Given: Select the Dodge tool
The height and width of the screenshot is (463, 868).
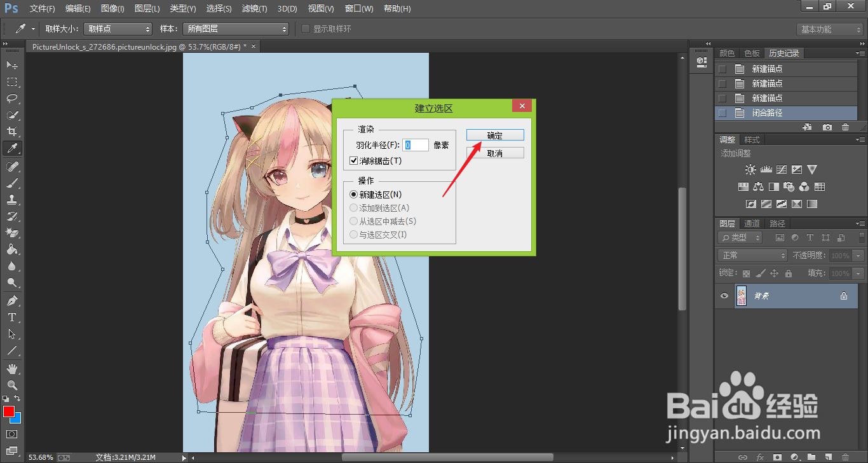Looking at the screenshot, I should click(x=12, y=282).
